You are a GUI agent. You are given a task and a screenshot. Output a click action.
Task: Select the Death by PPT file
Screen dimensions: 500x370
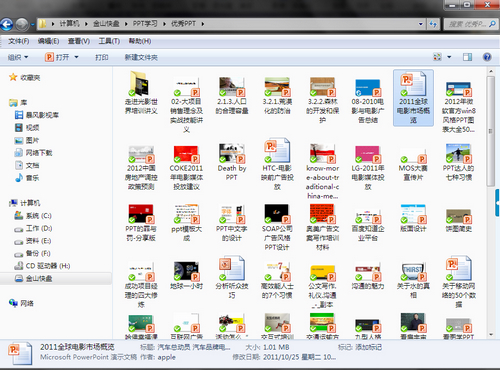[x=232, y=162]
